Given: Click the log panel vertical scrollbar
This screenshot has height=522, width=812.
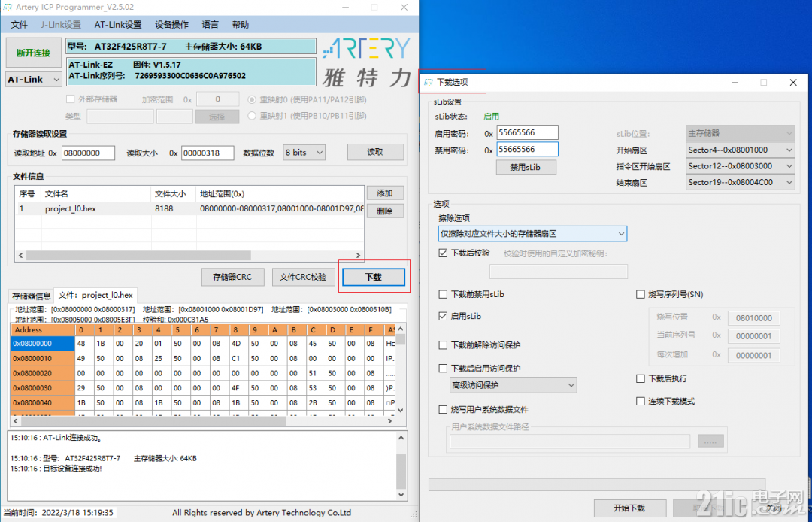Looking at the screenshot, I should [401, 472].
